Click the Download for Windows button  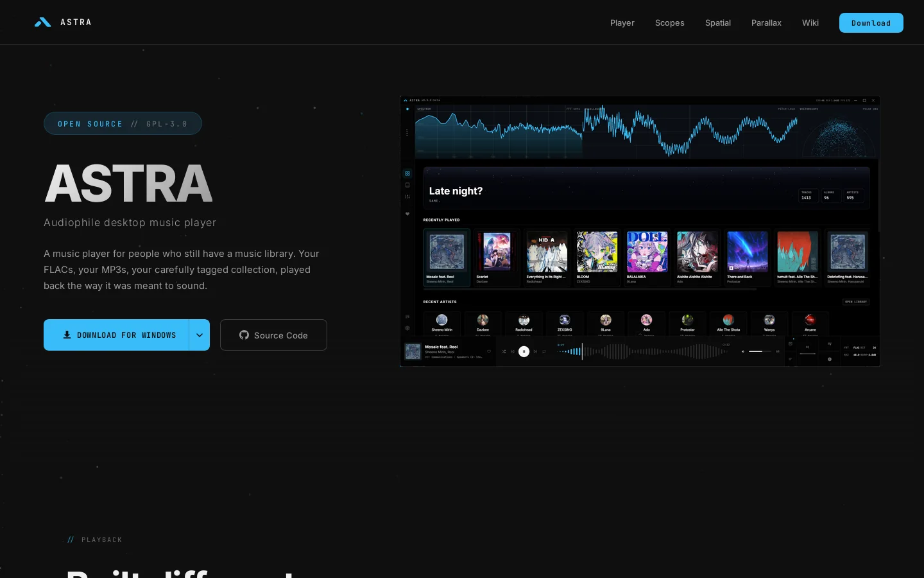point(116,335)
